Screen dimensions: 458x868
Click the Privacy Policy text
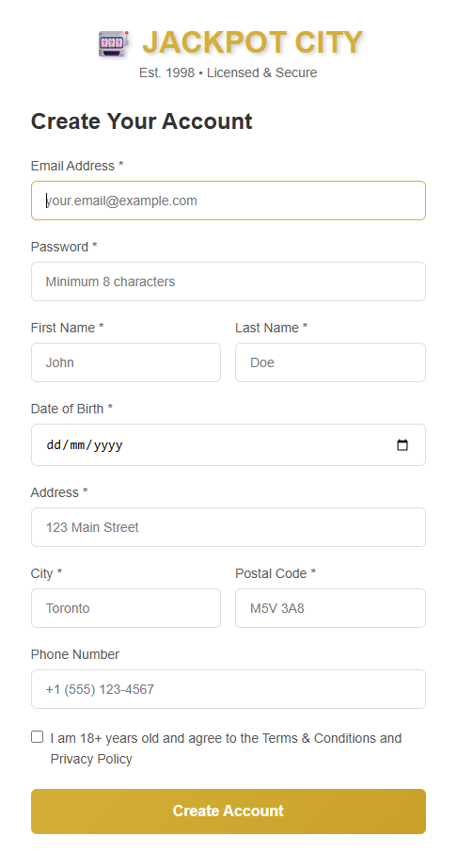click(x=91, y=759)
